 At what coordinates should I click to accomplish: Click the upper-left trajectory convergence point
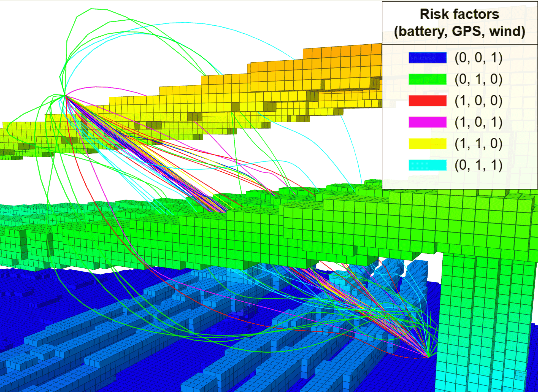65,96
